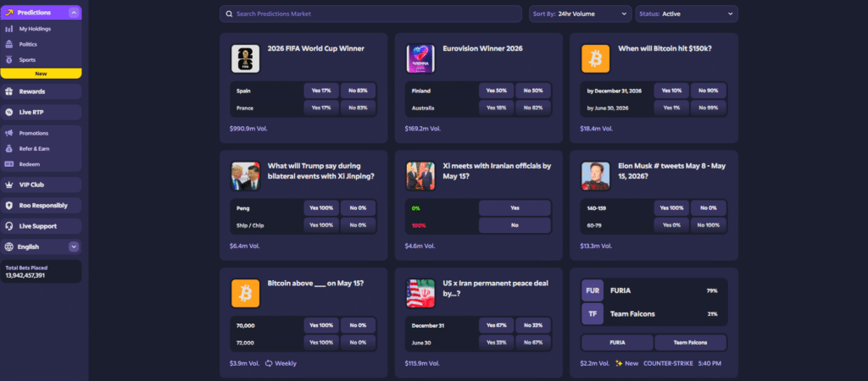
Task: Click the Weekly recurring icon
Action: [x=269, y=363]
